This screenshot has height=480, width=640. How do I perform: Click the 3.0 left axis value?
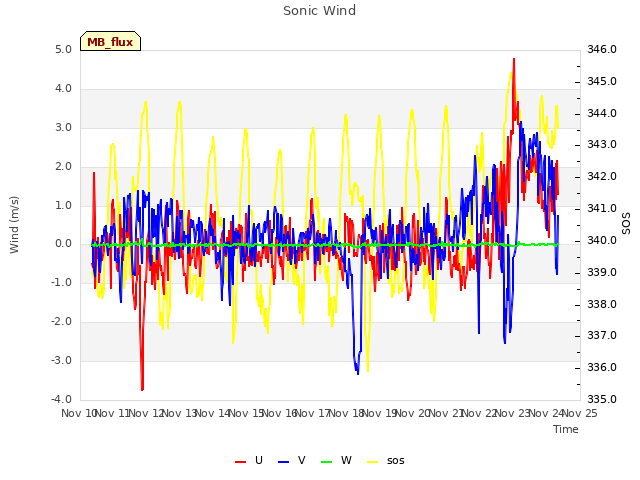coord(63,127)
